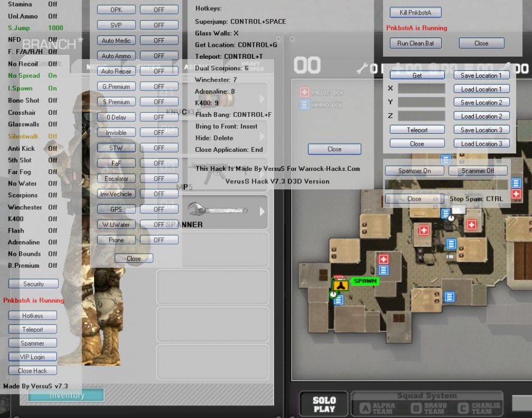Click the Teleport button below the Z field
Screen dimensions: 532x418
pyautogui.click(x=417, y=130)
